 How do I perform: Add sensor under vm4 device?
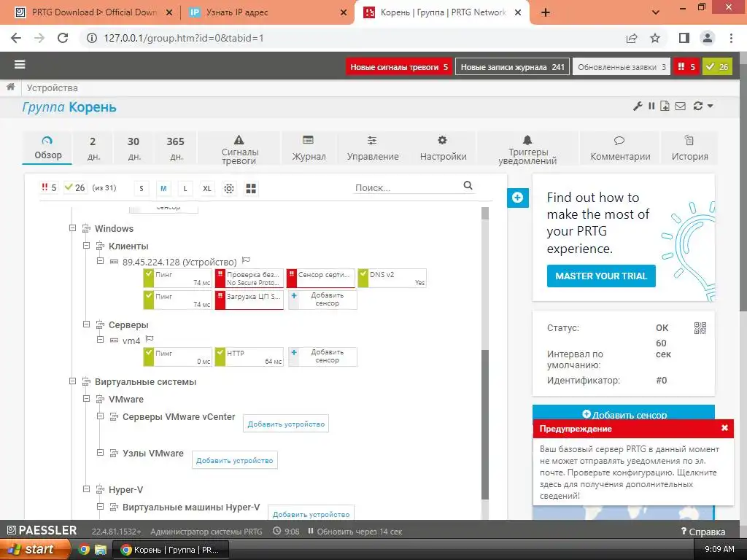click(322, 356)
